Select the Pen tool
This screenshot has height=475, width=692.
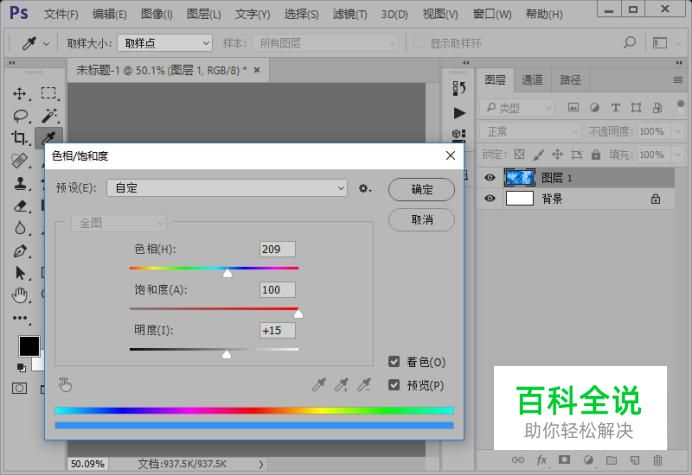pyautogui.click(x=20, y=251)
